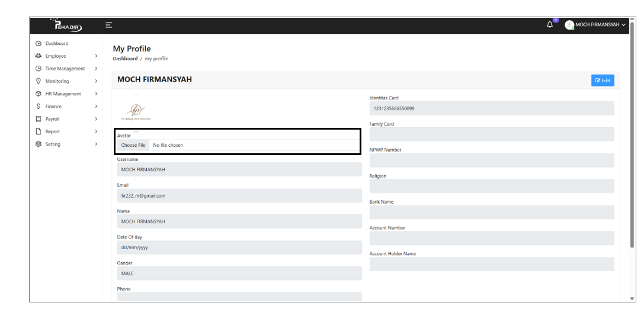Screen dimensions: 644x319
Task: Go to Dashboard via breadcrumb link
Action: [x=125, y=59]
